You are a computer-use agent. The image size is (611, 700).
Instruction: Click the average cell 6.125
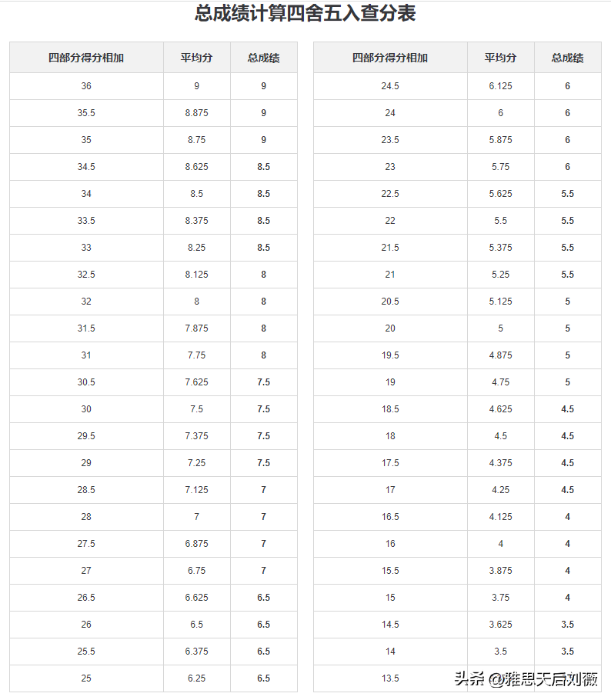point(500,86)
